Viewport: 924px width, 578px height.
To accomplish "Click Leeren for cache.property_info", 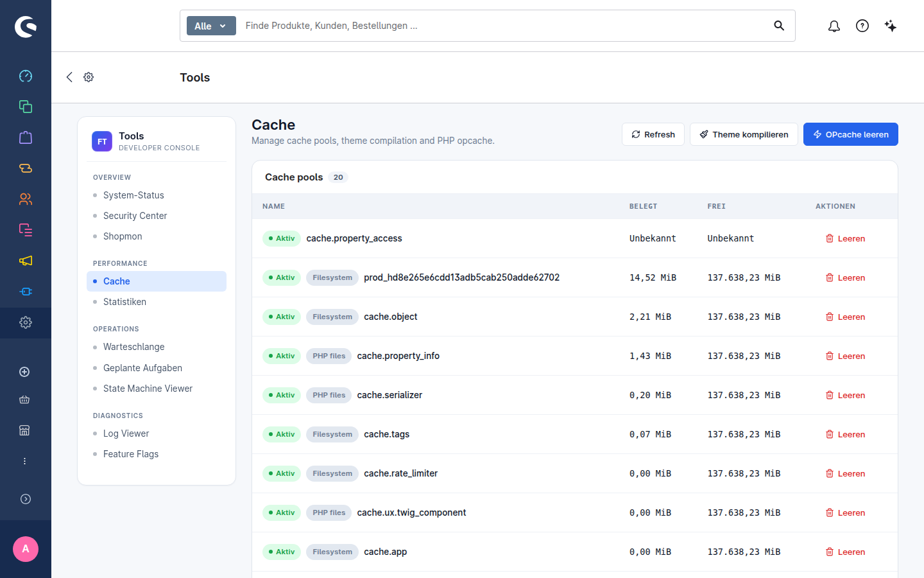I will point(845,356).
